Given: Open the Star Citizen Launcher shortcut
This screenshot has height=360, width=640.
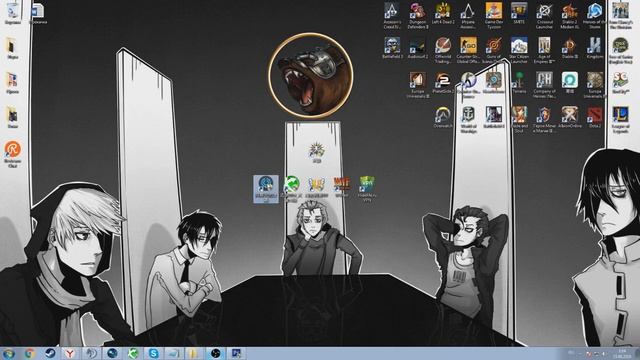Looking at the screenshot, I should click(519, 50).
